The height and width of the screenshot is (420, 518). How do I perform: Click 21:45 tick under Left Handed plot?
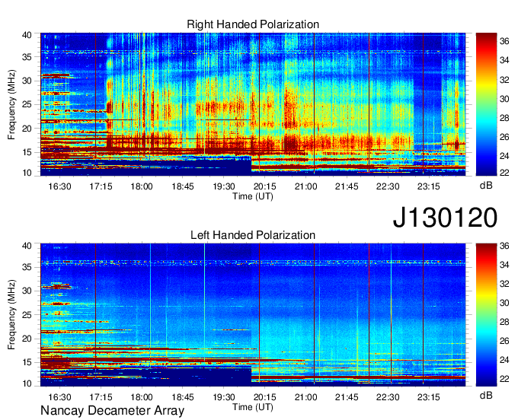(347, 397)
